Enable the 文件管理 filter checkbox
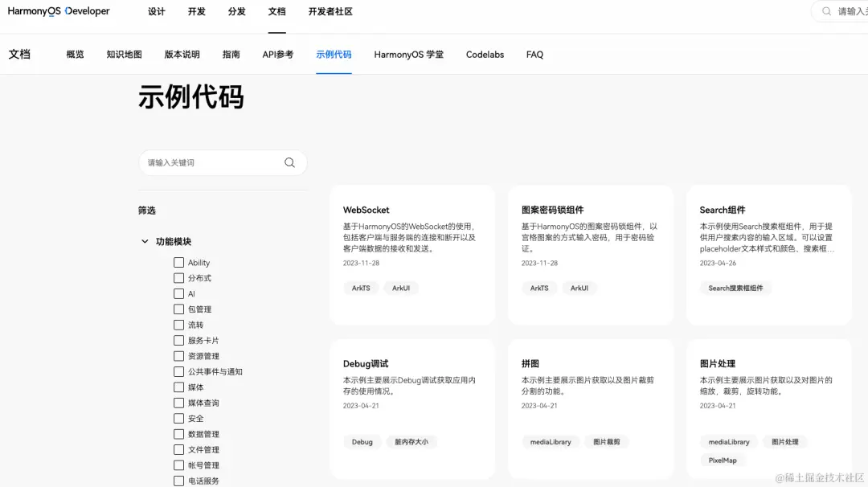The height and width of the screenshot is (487, 868). click(178, 450)
